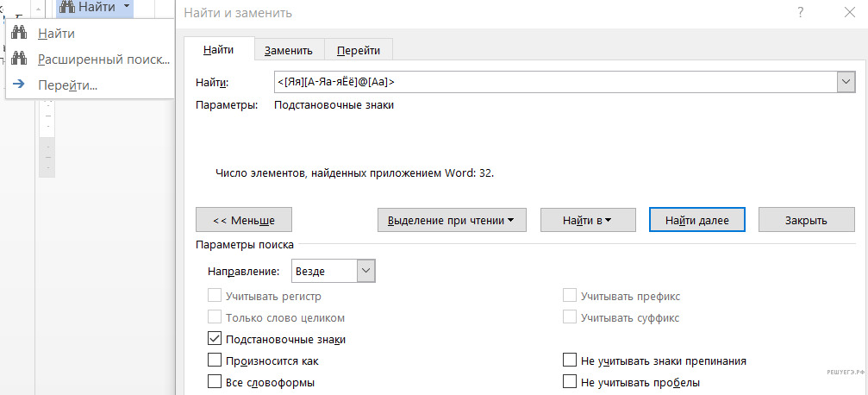Check the Не учитывать пробелы option
The height and width of the screenshot is (395, 868).
570,382
